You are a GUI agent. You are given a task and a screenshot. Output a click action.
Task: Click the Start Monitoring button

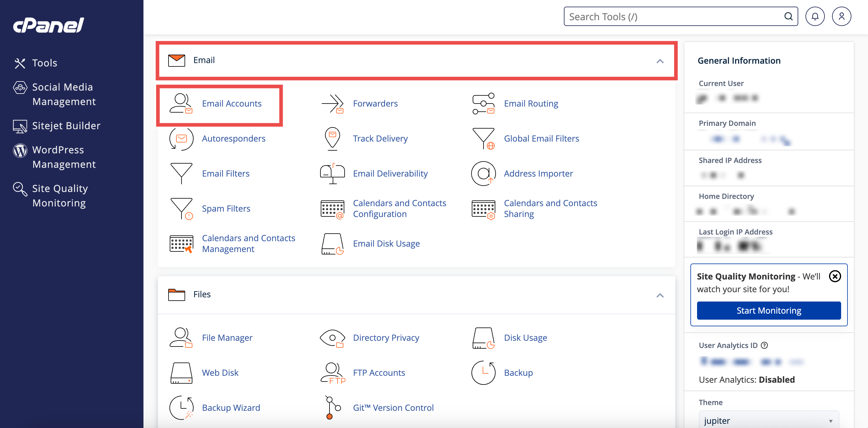tap(768, 310)
